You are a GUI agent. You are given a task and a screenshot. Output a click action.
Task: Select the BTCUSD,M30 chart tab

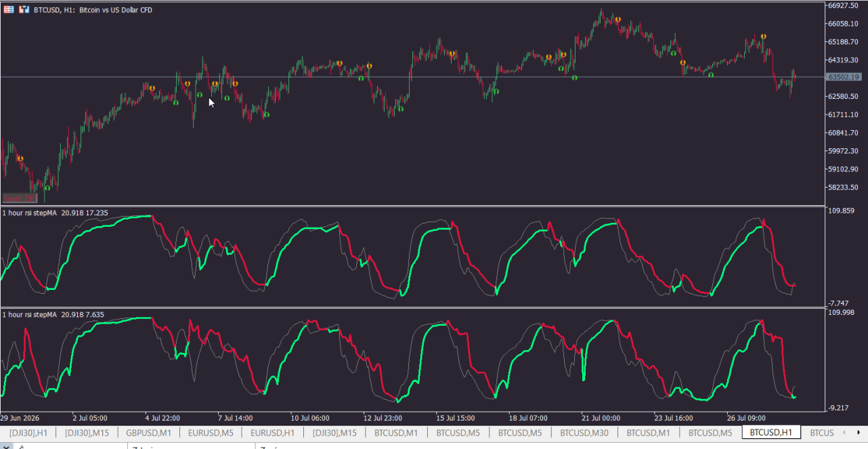point(584,433)
